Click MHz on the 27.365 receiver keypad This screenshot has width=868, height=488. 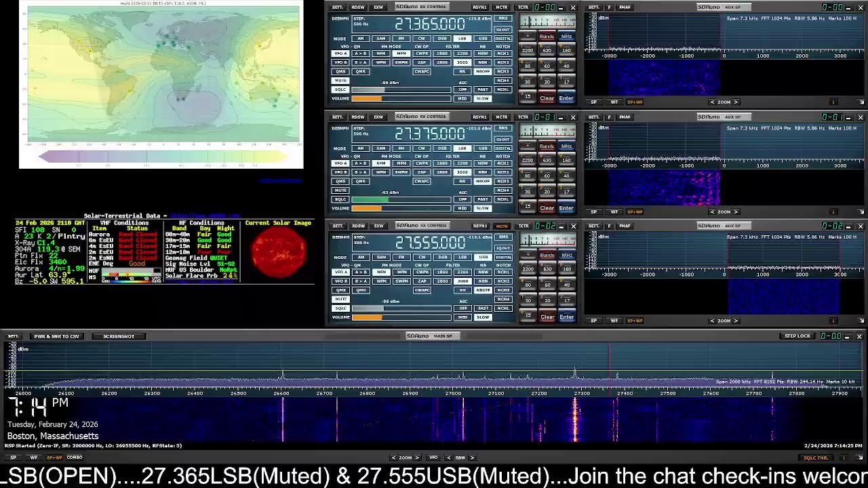pos(566,37)
